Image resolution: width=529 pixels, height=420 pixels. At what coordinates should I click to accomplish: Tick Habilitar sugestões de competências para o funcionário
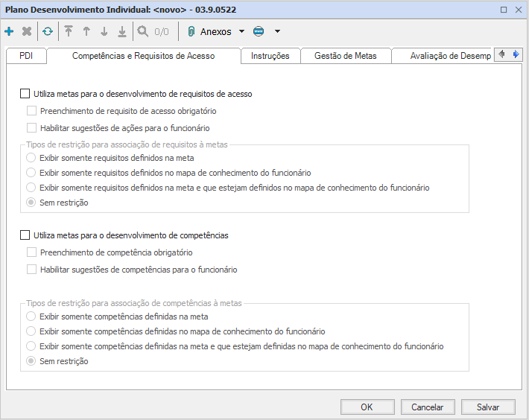(x=31, y=270)
